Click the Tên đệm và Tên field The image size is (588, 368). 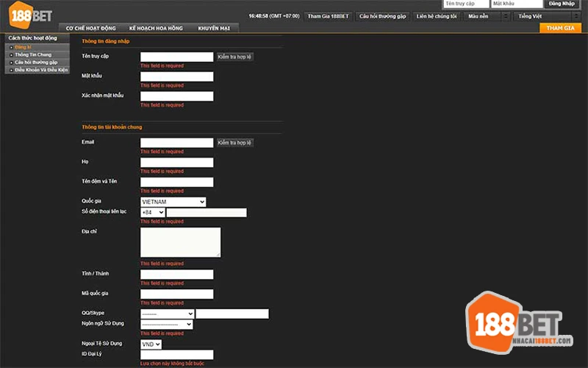pos(176,182)
